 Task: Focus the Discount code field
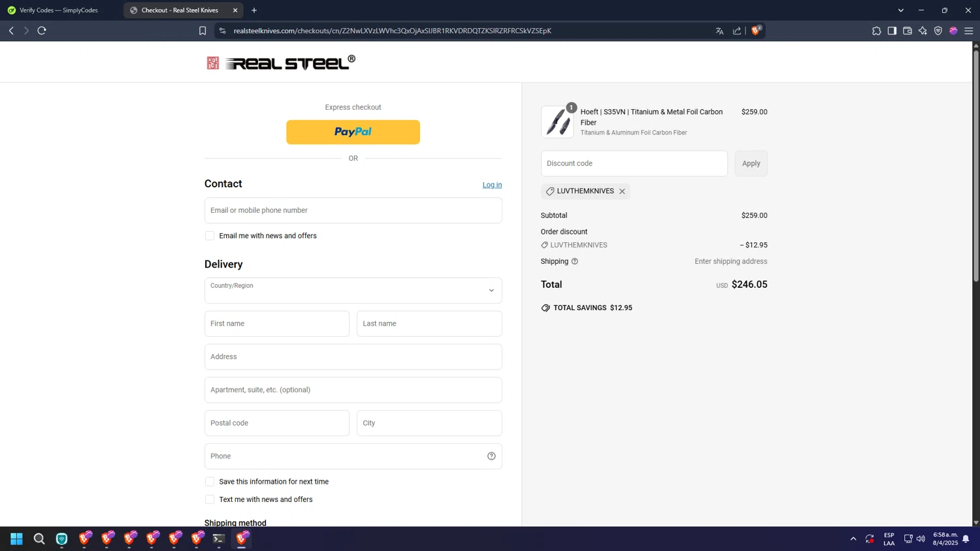[634, 163]
